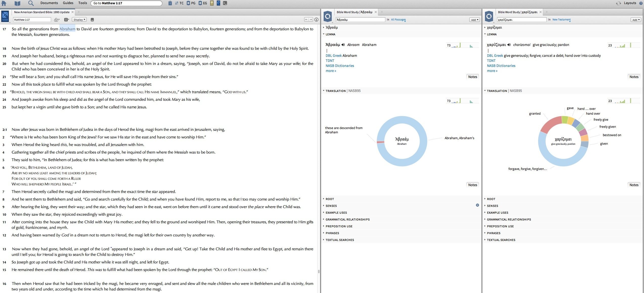Switch to Bible Word Study χαρίζομαι tab
Image resolution: width=644 pixels, height=293 pixels.
point(518,12)
